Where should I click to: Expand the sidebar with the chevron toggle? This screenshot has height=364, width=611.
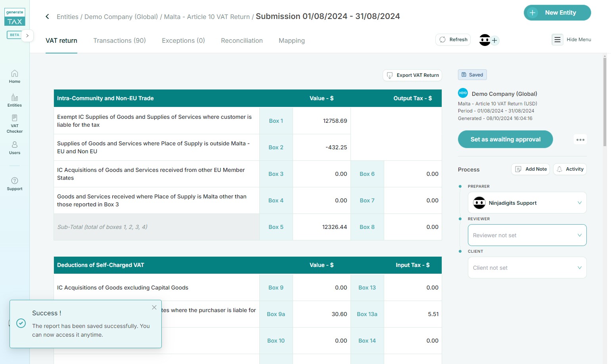click(27, 35)
